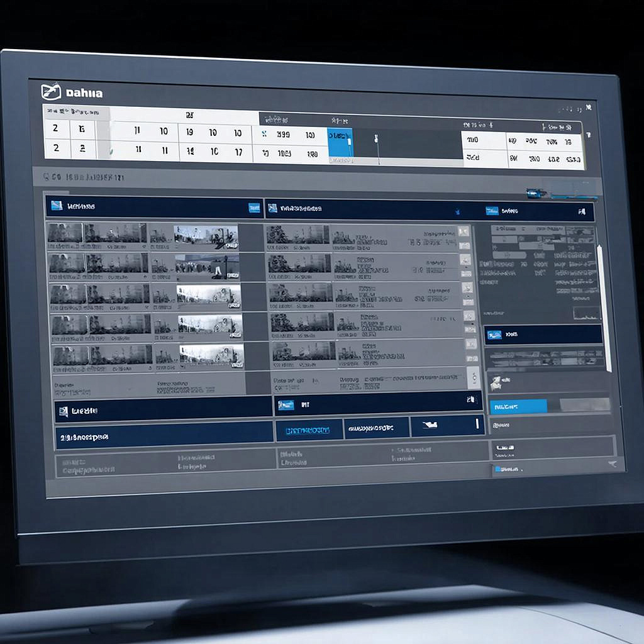Viewport: 644px width, 644px height.
Task: Click the rightmost icon in the panel header bar
Action: pyautogui.click(x=582, y=212)
